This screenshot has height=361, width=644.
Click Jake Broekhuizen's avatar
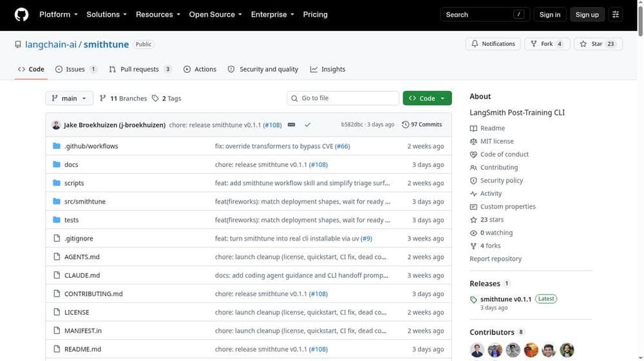pos(56,124)
